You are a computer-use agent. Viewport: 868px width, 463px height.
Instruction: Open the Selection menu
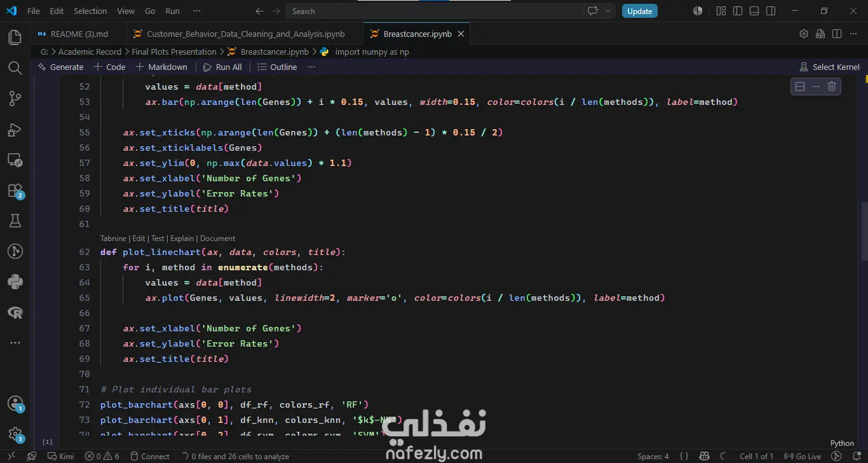[90, 11]
